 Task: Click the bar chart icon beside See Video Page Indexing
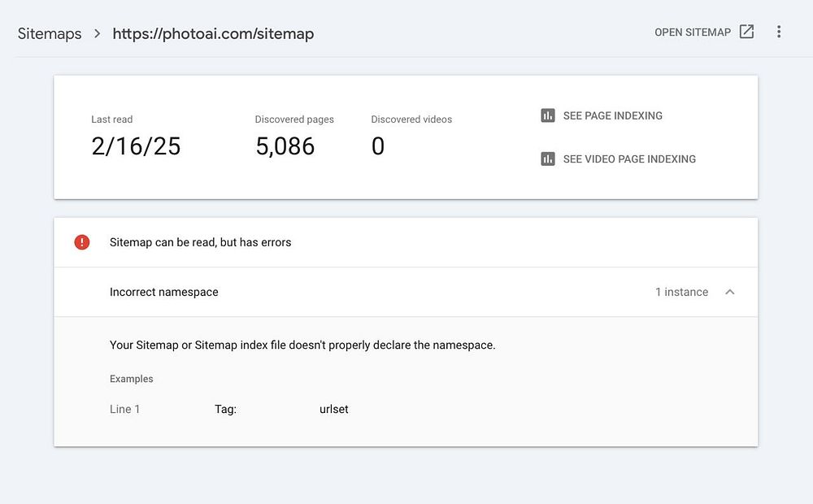coord(548,159)
